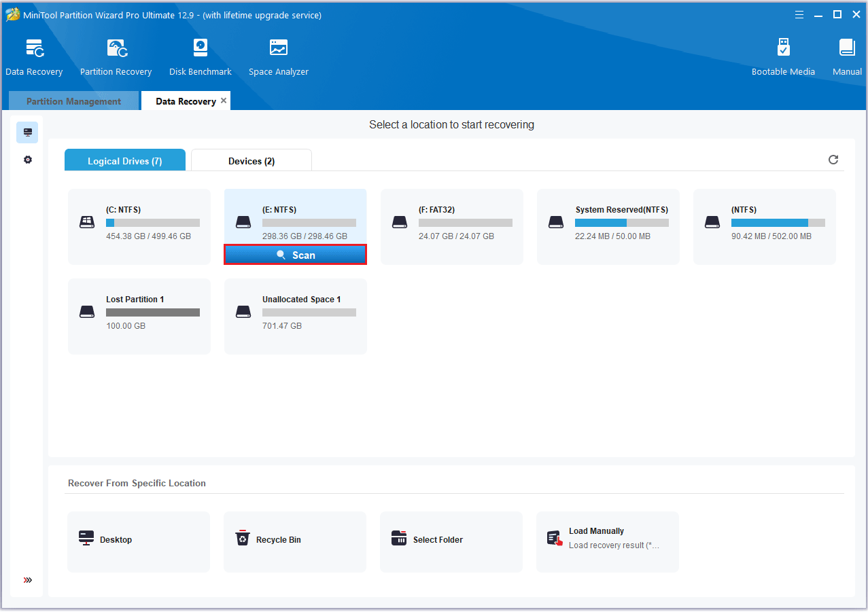Switch to the Devices (2) tab

tap(251, 161)
